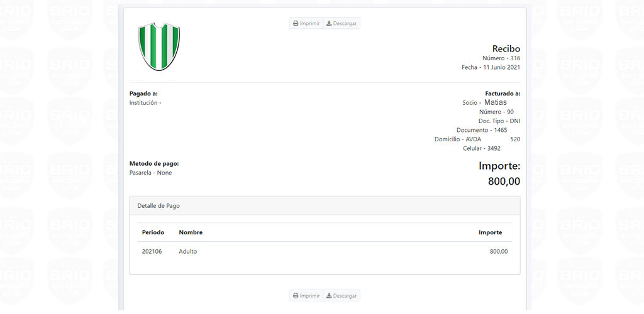
Task: Select the member name Matias
Action: tap(496, 102)
